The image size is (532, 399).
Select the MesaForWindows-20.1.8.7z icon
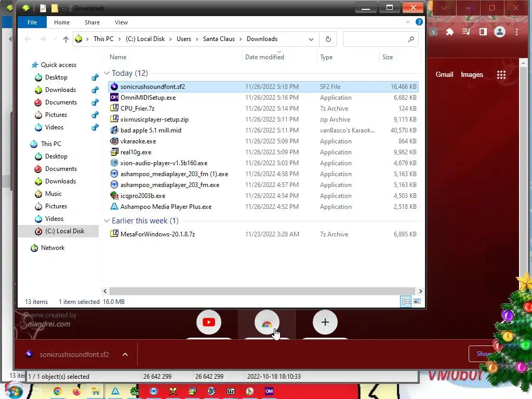(x=114, y=234)
